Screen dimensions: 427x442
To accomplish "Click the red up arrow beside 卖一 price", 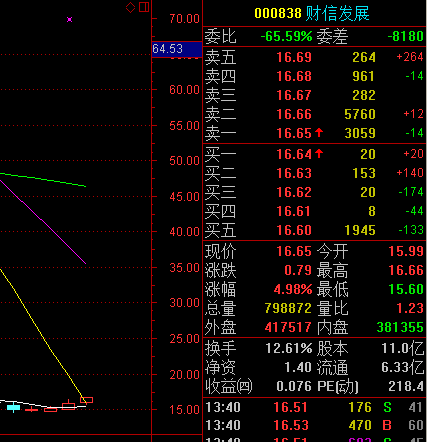I will click(x=319, y=133).
